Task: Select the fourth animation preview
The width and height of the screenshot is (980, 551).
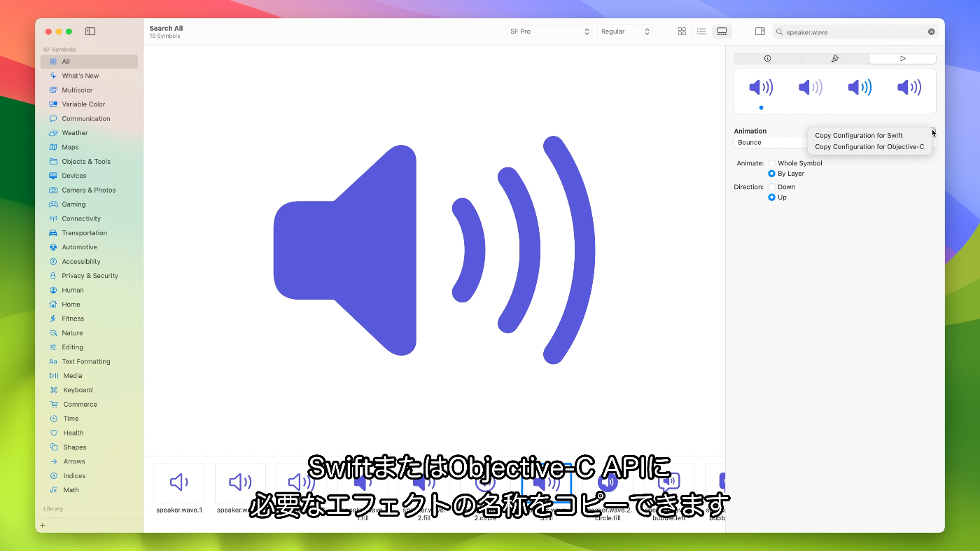Action: click(x=909, y=88)
